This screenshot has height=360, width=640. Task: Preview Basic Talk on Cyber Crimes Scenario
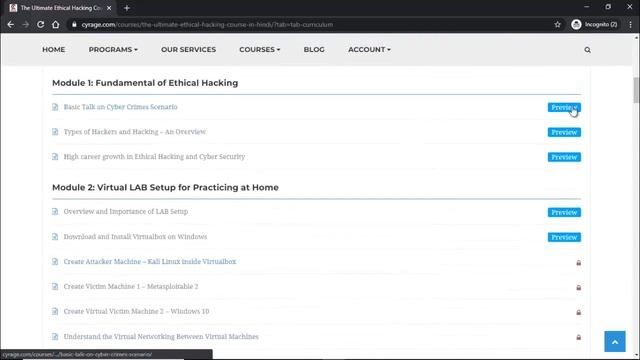[564, 107]
